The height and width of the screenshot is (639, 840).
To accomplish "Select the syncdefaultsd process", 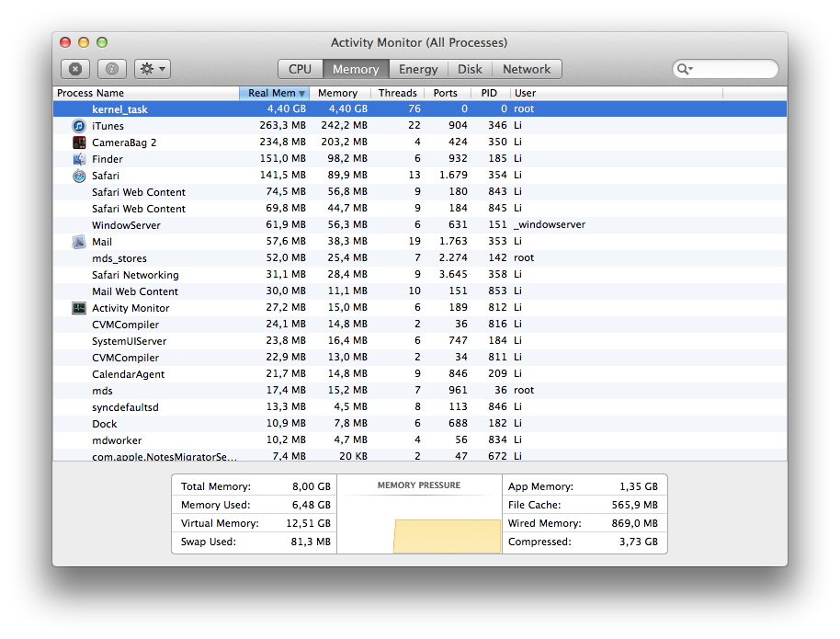I will pos(420,407).
